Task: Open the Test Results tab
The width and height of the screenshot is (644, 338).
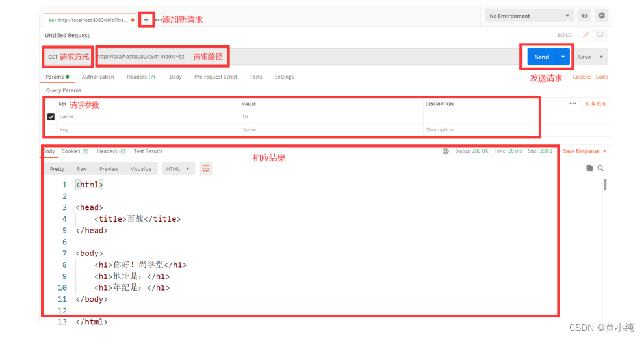Action: (x=148, y=151)
